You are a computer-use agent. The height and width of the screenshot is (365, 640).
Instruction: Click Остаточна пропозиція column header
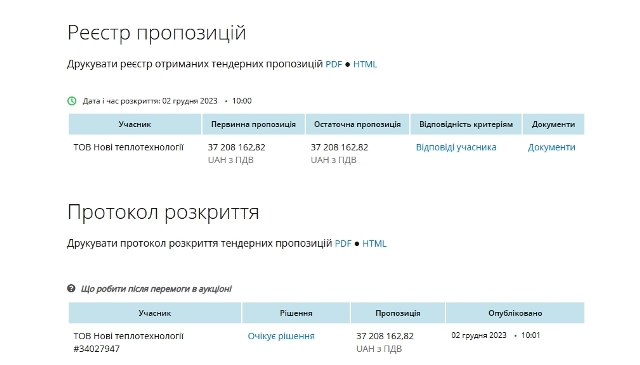coord(357,124)
